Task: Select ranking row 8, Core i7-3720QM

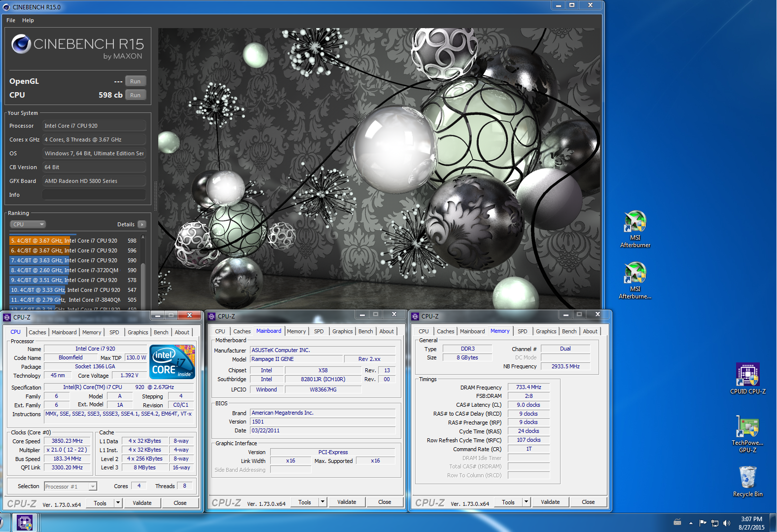Action: coord(74,270)
